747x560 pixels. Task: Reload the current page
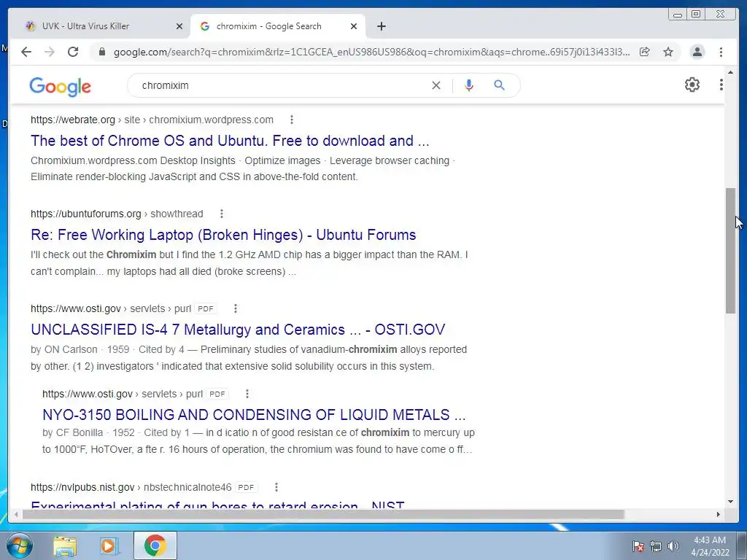[73, 52]
